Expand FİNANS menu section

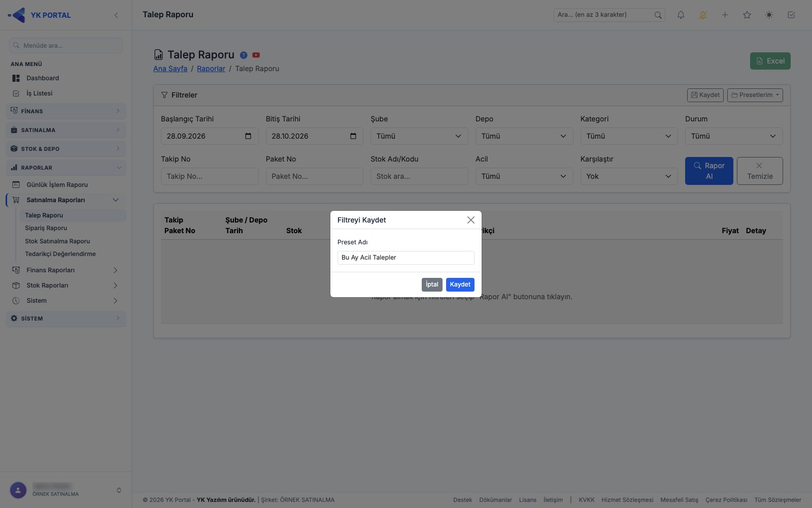pyautogui.click(x=66, y=111)
